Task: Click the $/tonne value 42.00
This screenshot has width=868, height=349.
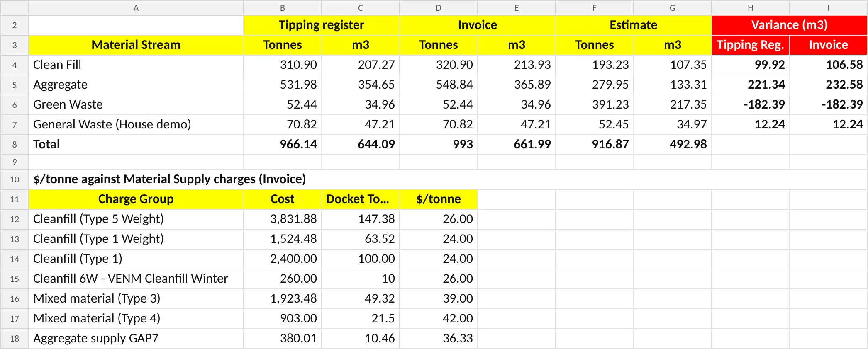Action: click(438, 318)
